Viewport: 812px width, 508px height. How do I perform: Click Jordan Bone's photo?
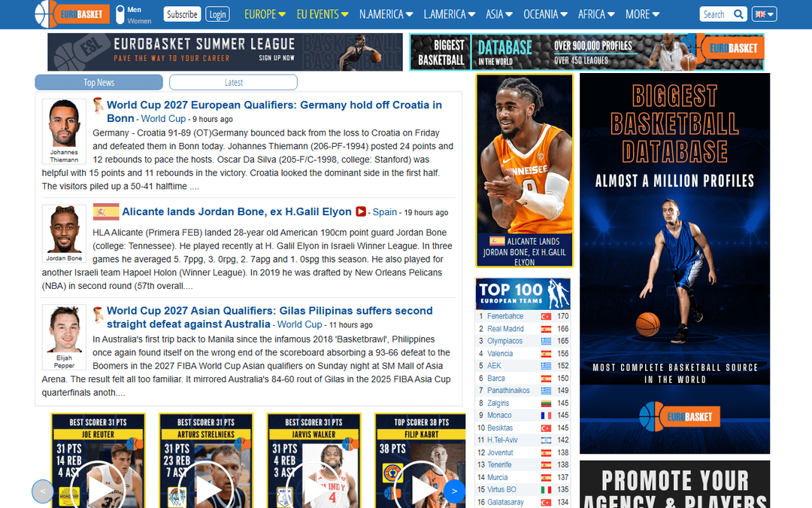pos(64,229)
